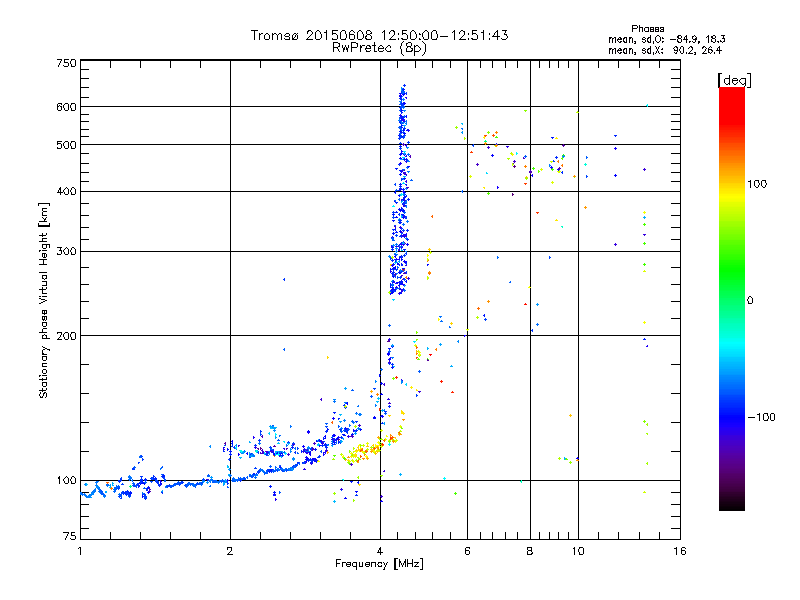Click the x-axis label '8'
Screen dimensions: 800x600
[x=530, y=551]
